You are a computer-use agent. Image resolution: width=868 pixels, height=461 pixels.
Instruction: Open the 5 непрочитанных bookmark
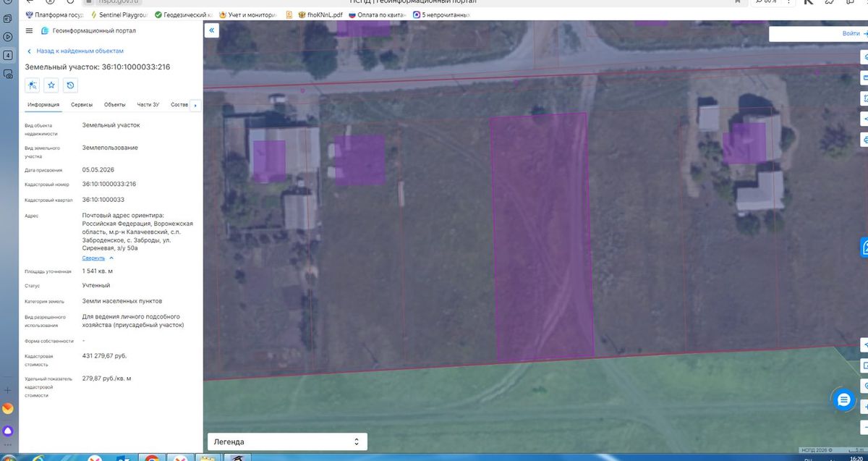(441, 14)
